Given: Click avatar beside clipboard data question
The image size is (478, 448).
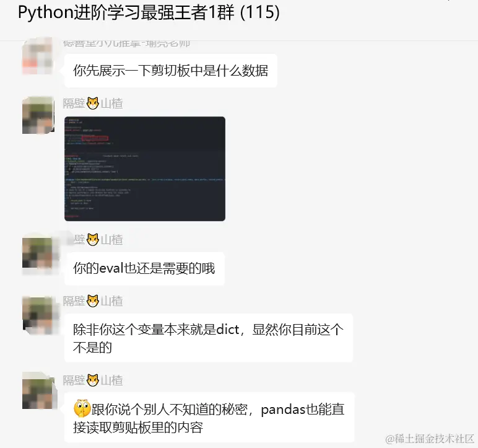Looking at the screenshot, I should coord(38,56).
